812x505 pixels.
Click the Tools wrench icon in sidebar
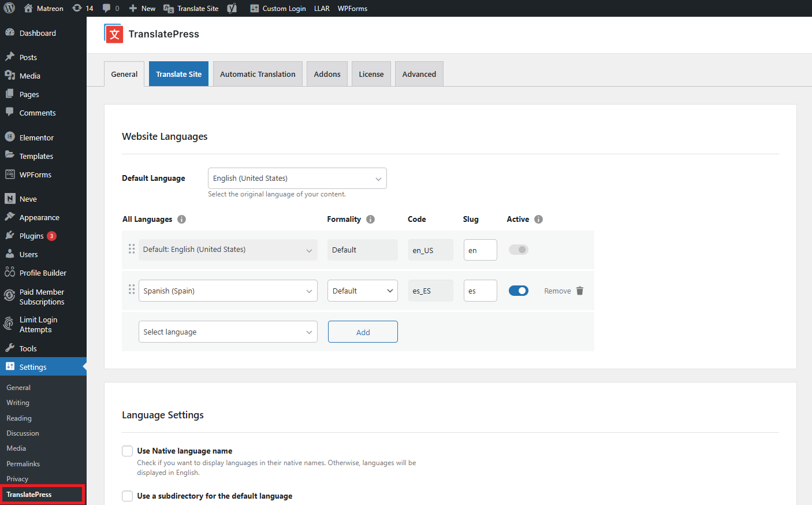click(x=10, y=348)
